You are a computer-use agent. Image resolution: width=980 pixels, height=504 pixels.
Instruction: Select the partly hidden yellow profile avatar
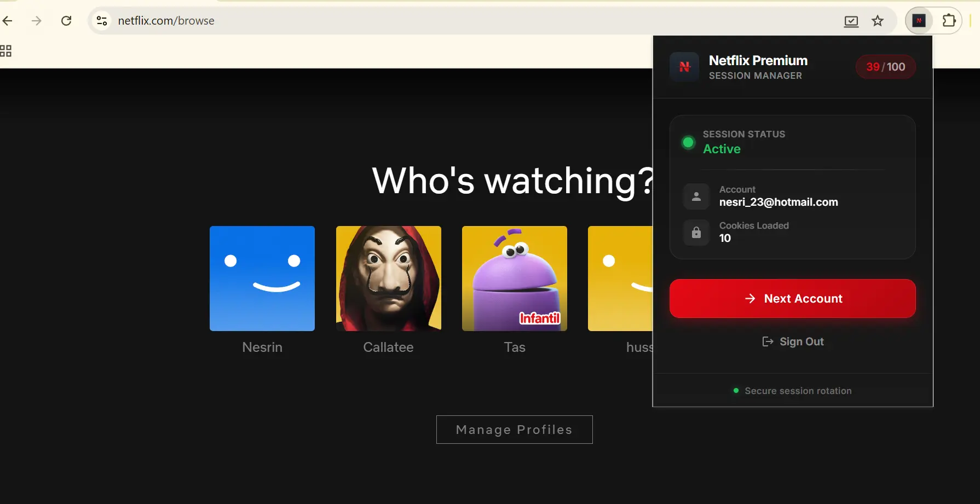point(620,279)
